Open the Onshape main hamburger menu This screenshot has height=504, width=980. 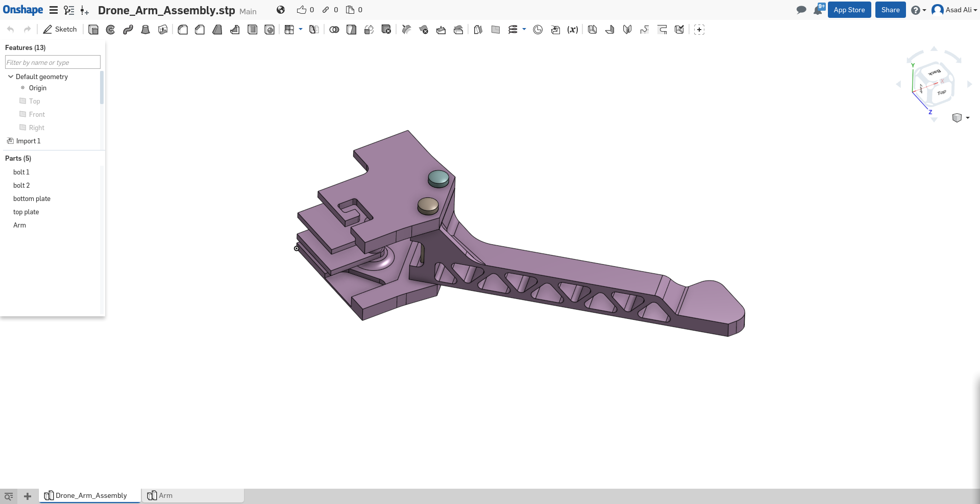click(x=54, y=10)
